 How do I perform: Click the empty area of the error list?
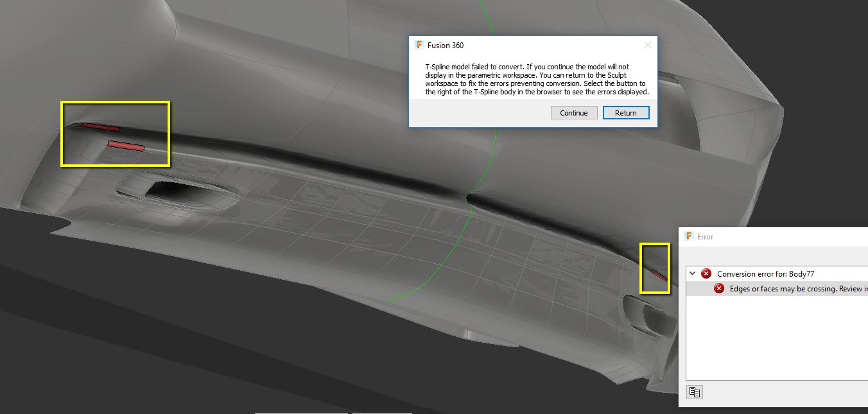(770, 340)
